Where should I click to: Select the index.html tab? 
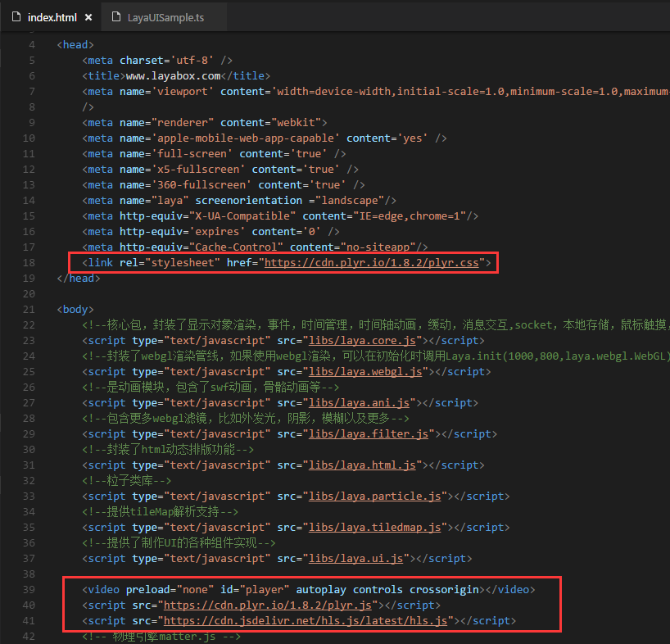click(x=52, y=17)
